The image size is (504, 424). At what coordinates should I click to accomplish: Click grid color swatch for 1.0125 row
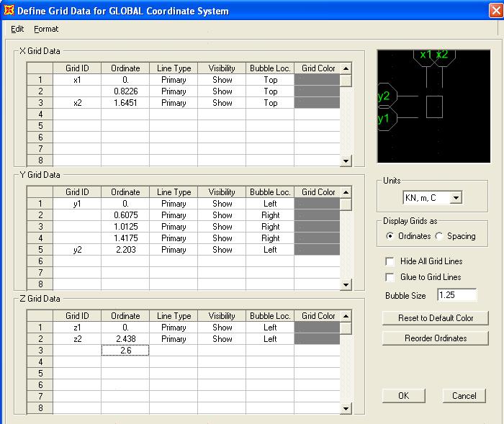pos(317,227)
